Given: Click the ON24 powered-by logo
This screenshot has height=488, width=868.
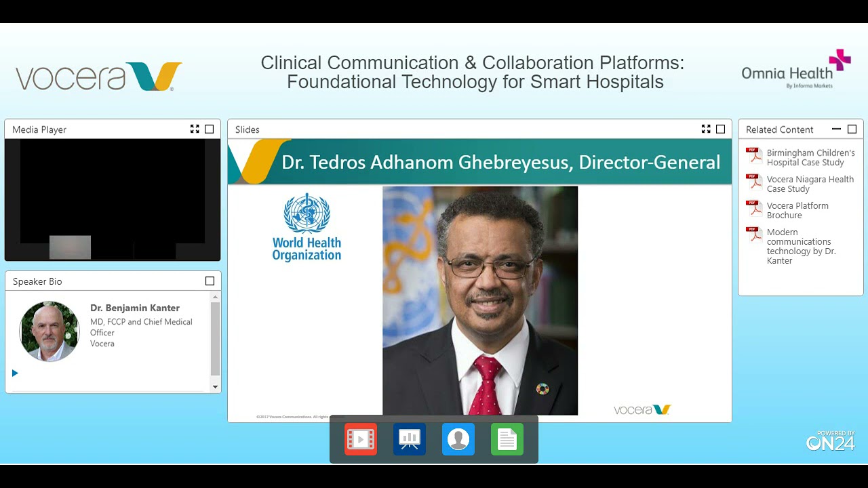Looking at the screenshot, I should pyautogui.click(x=831, y=441).
